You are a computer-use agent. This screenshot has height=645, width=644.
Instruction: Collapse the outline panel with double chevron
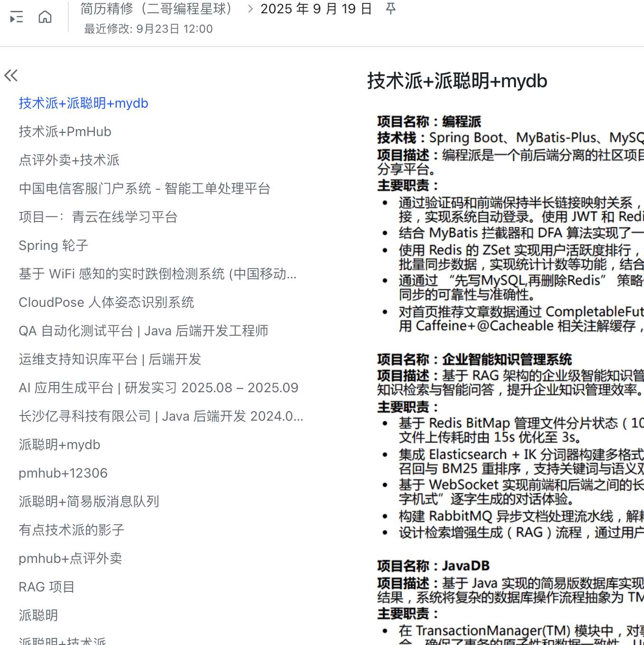tap(11, 75)
